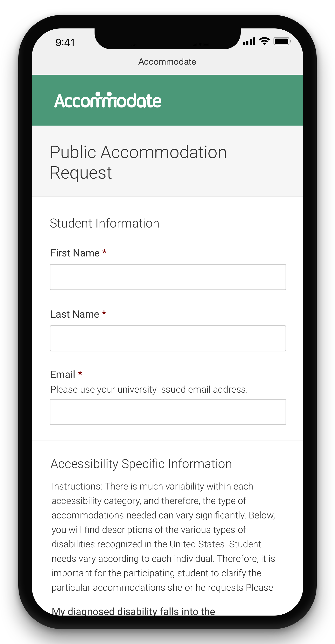
Task: Click the First Name label
Action: pos(75,253)
